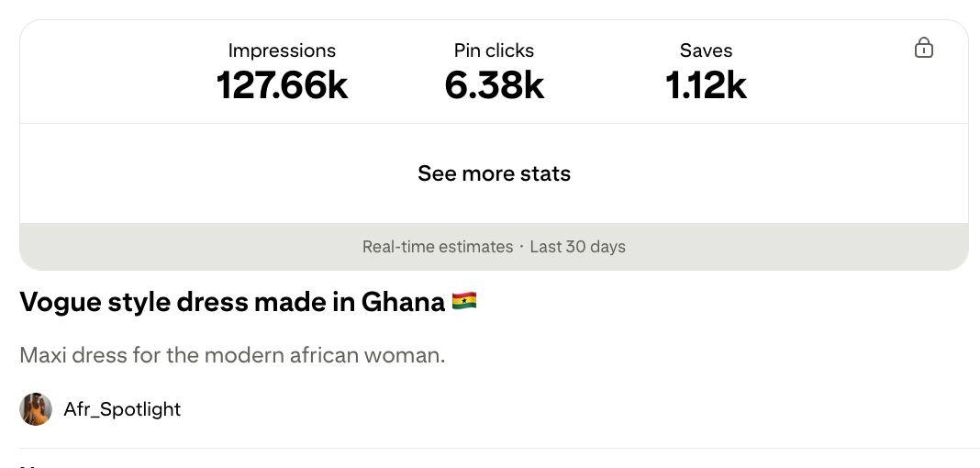Open the See more stats link
The height and width of the screenshot is (468, 980).
click(494, 173)
